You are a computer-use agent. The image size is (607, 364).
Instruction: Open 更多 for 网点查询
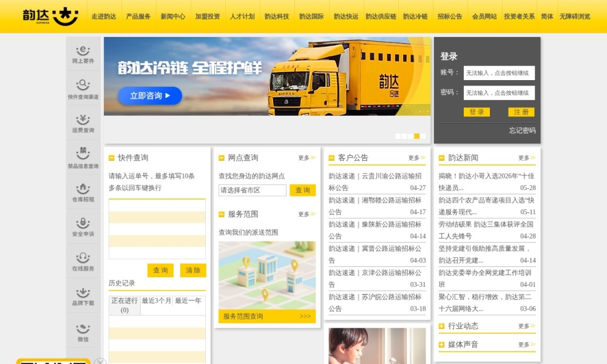point(307,158)
